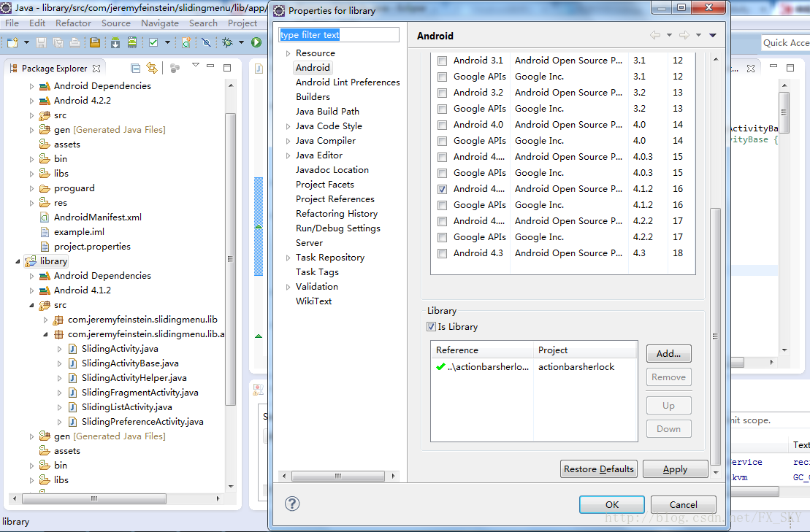This screenshot has width=810, height=532.
Task: Open the Source menu
Action: click(115, 23)
